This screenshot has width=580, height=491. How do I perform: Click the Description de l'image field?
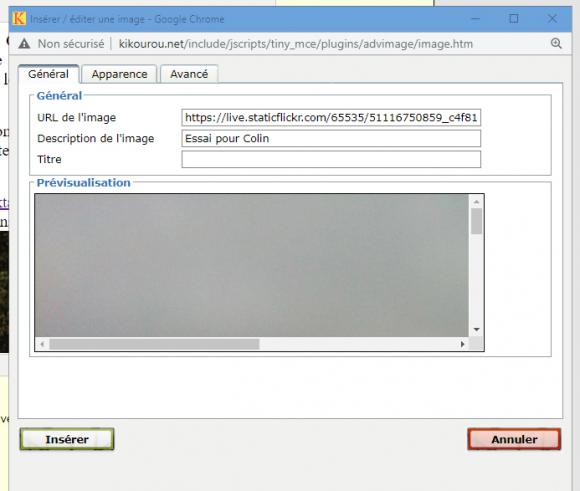point(331,138)
